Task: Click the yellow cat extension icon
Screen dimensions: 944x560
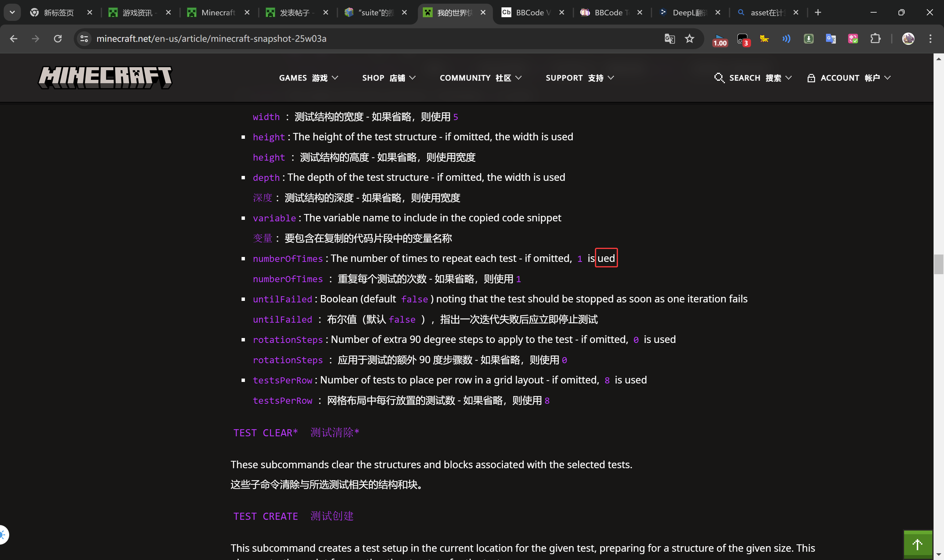Action: [x=764, y=38]
